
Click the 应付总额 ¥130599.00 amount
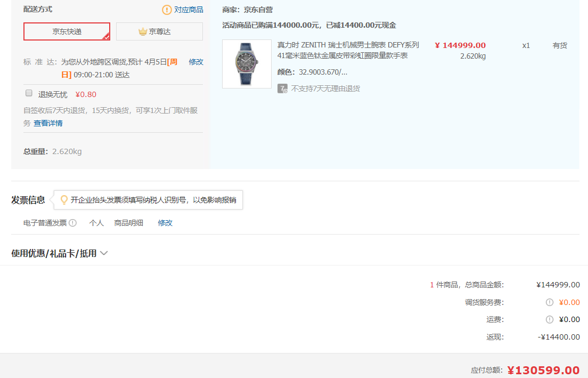543,370
